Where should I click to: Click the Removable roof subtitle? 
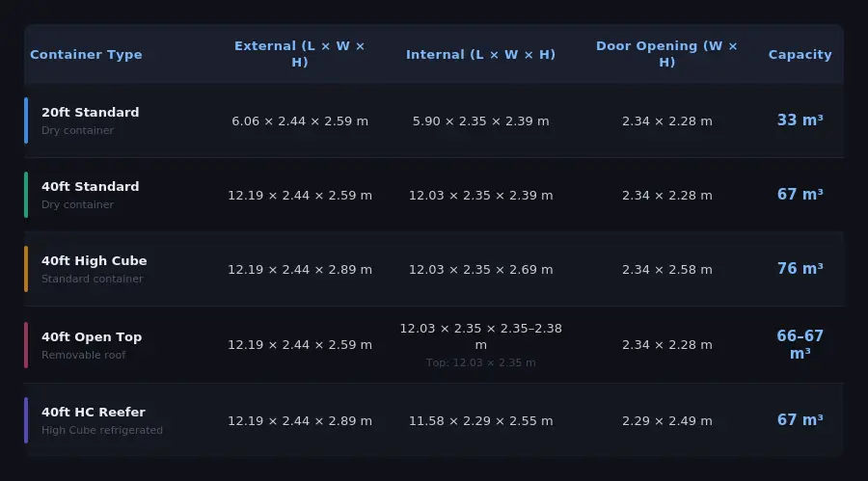tap(83, 356)
